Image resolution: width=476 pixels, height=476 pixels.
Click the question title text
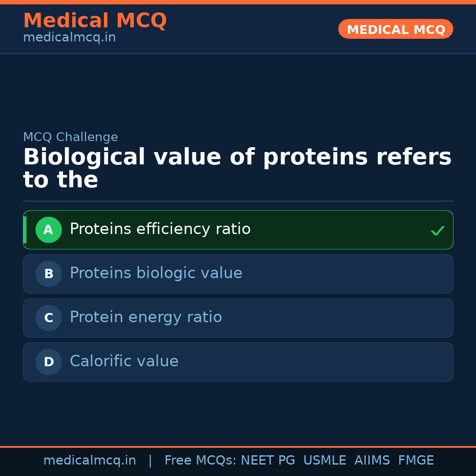click(238, 167)
